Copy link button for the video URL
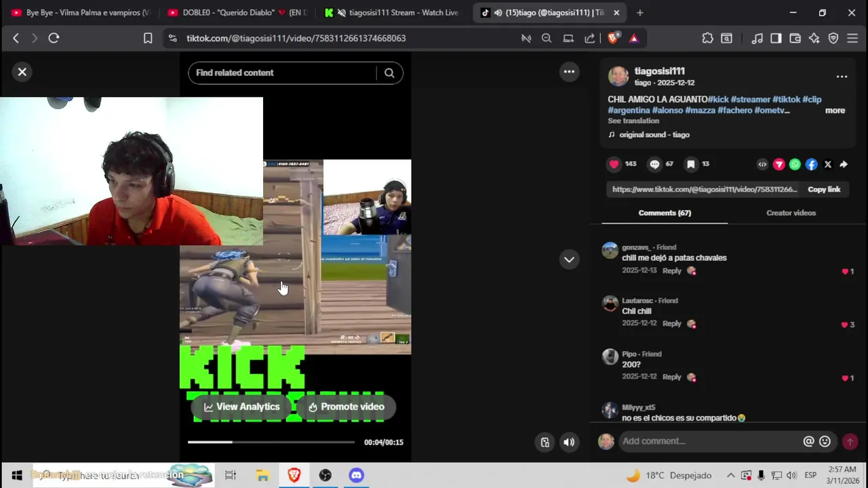Screen dimensions: 868x488 (824, 190)
